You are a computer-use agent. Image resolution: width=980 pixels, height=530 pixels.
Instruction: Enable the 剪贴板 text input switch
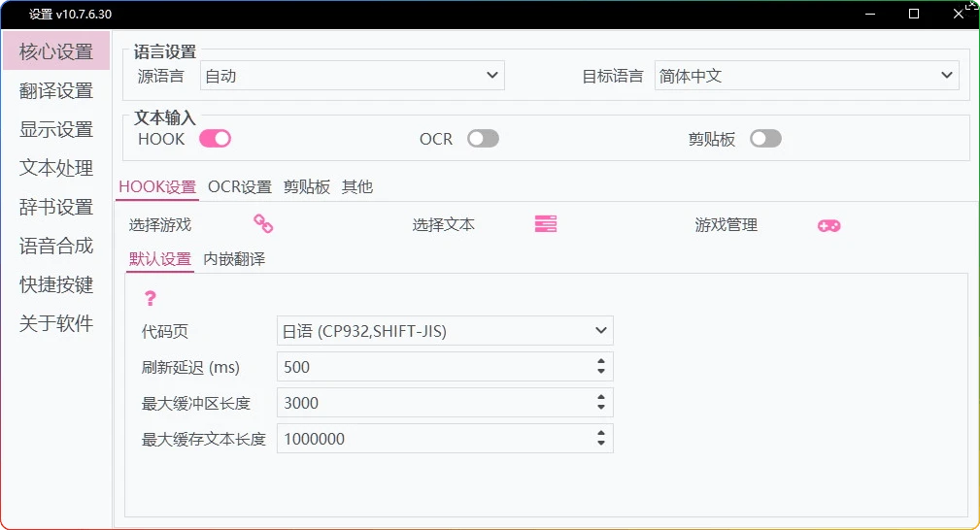tap(765, 138)
